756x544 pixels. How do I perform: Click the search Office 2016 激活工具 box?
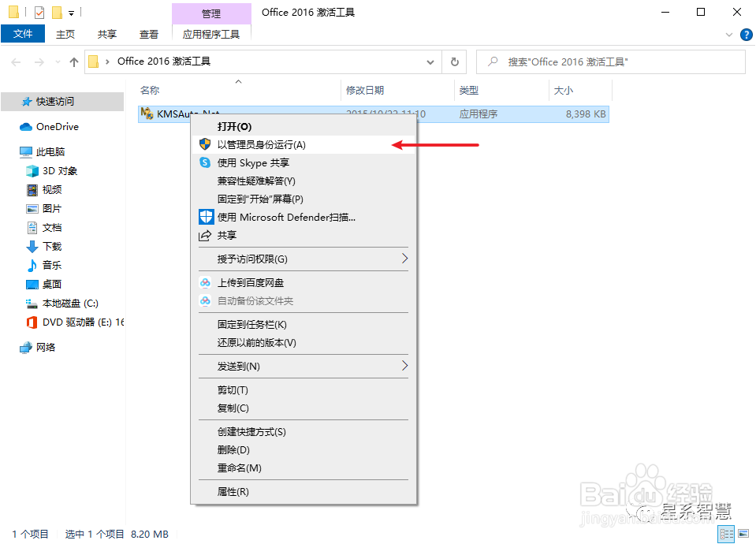(611, 62)
